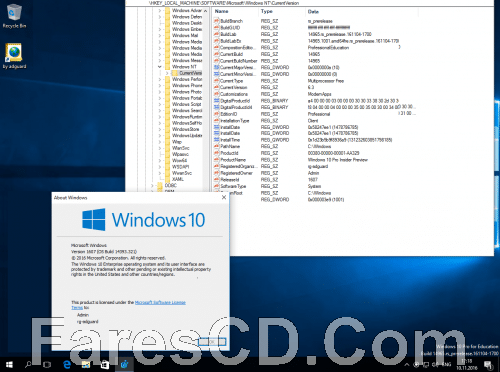Open the taskbar clock and date
The width and height of the screenshot is (500, 372).
(467, 365)
